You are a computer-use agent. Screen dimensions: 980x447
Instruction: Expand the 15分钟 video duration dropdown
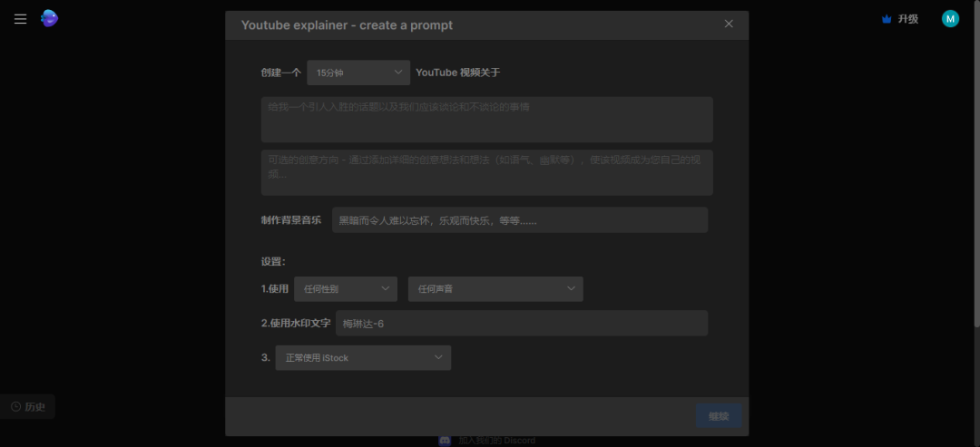pos(358,73)
